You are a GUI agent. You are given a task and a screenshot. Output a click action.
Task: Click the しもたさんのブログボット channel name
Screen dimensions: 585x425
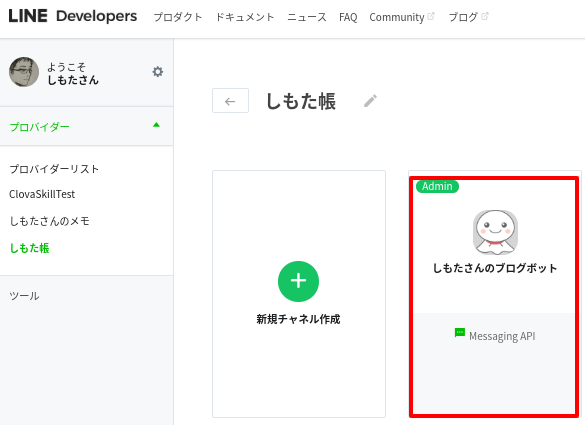click(x=495, y=268)
